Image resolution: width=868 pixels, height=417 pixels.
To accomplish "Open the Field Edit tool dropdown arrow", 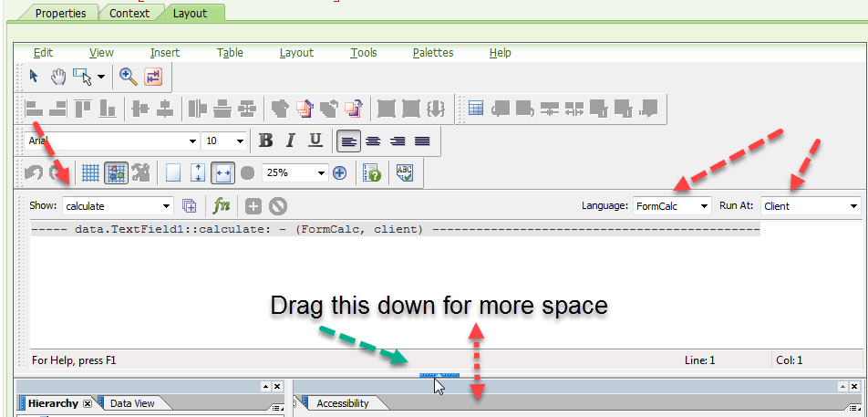I will click(x=101, y=77).
